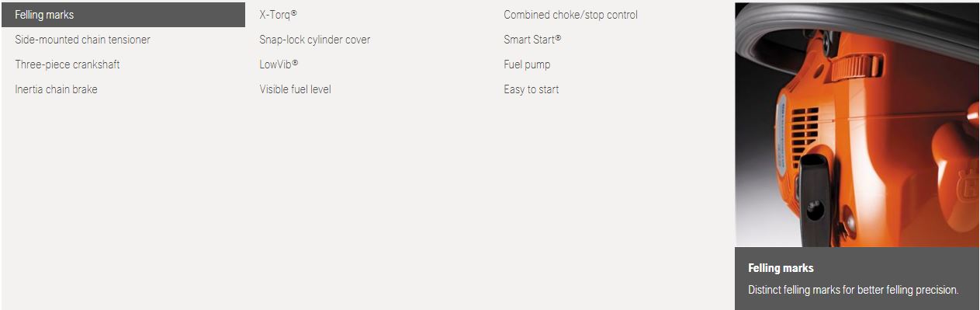View the X-Torq® feature details
980x310 pixels.
point(279,15)
